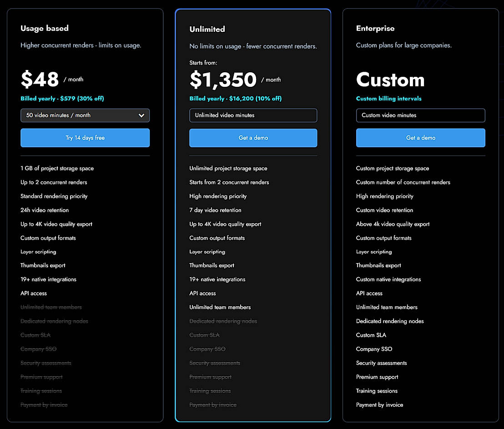The width and height of the screenshot is (504, 429).
Task: Click 7 day video retention
Action: point(215,210)
